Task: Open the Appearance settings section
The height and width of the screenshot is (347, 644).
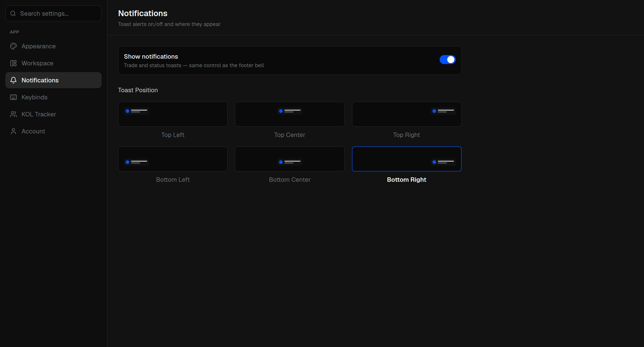Action: point(53,46)
